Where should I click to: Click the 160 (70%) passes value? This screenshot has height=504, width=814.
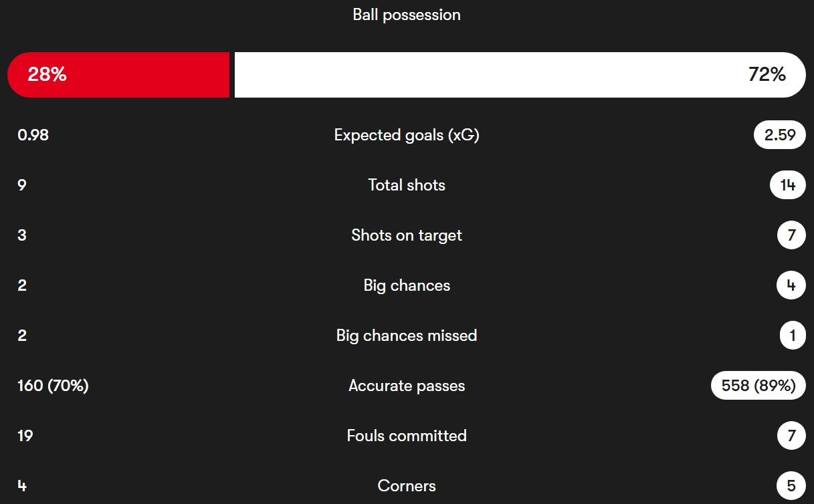[53, 386]
